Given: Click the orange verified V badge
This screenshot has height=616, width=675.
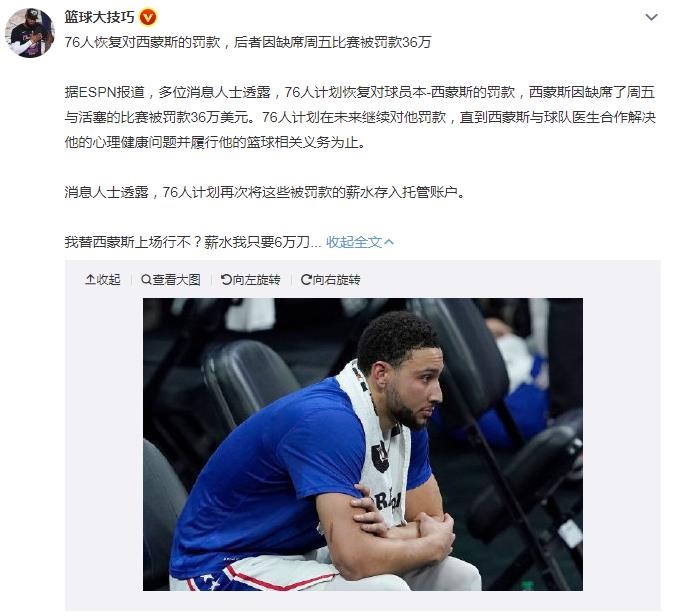Looking at the screenshot, I should (x=148, y=17).
